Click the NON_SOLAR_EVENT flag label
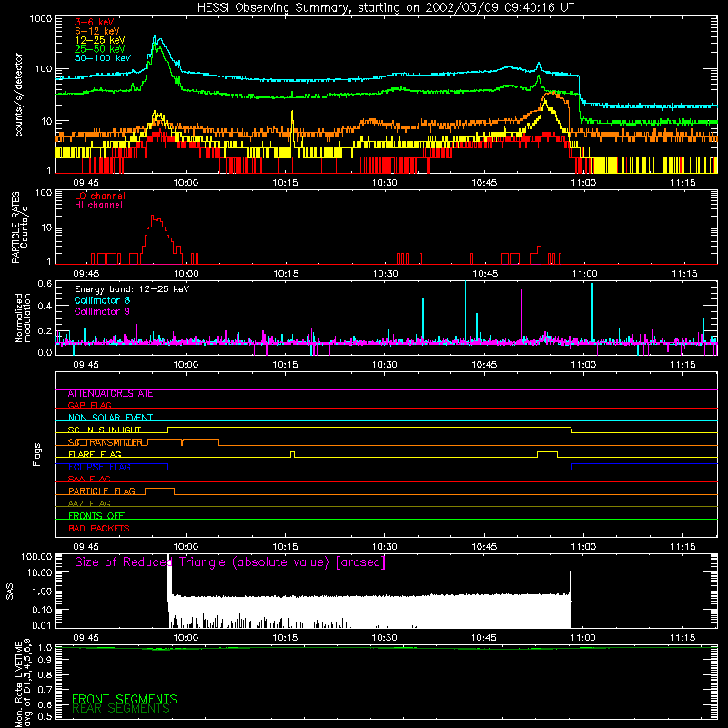The image size is (728, 728). (x=110, y=418)
